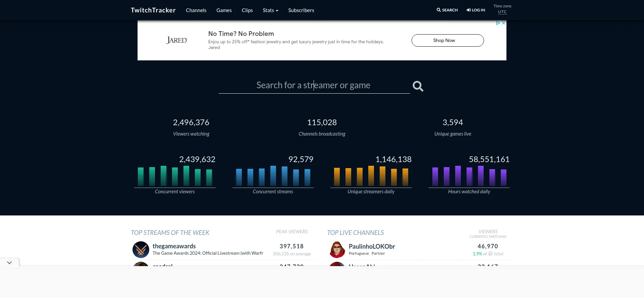
Task: Click the 2,439,632 concurrent viewers value
Action: point(197,159)
